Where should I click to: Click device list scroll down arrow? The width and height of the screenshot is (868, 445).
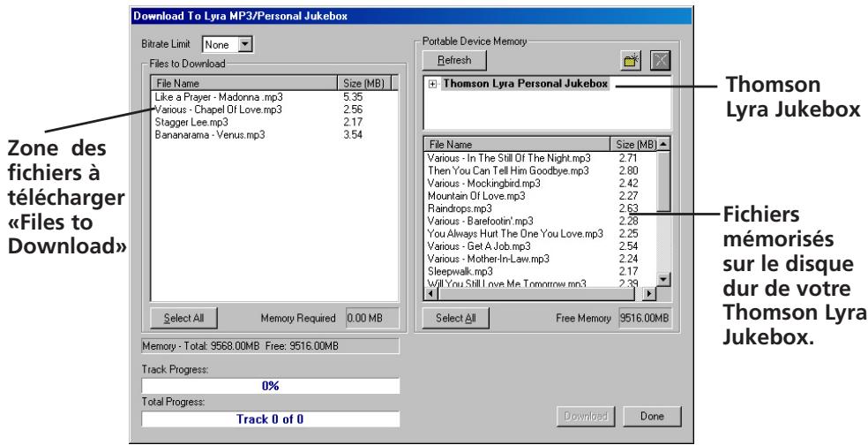click(x=663, y=279)
